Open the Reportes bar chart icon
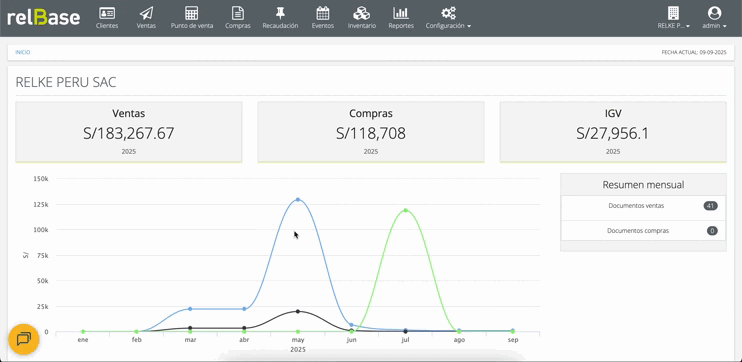 (401, 13)
